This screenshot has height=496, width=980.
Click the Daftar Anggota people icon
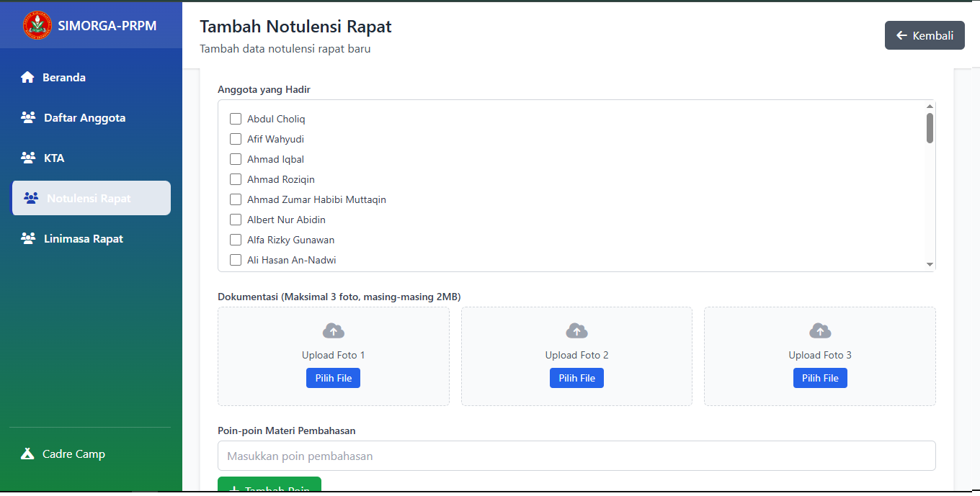pos(28,118)
